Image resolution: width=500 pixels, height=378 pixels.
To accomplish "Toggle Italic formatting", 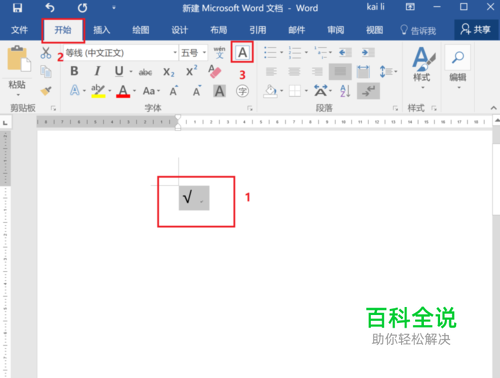I will (x=97, y=71).
